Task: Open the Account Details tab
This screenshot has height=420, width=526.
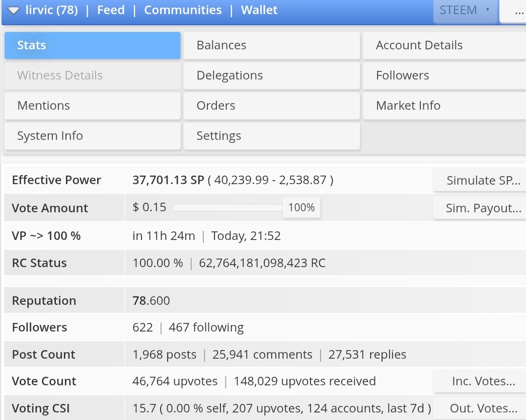Action: (x=444, y=45)
